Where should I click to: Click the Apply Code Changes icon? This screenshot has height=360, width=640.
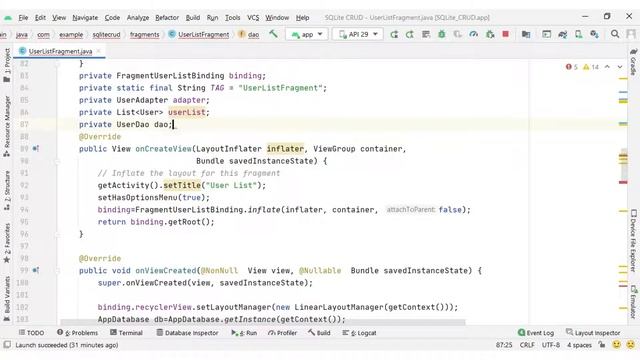coord(426,34)
